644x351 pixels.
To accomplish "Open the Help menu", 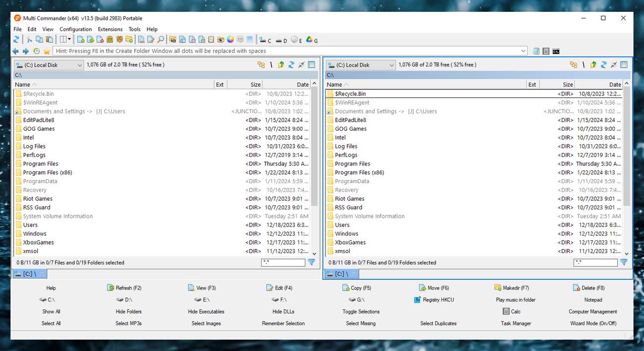I will 152,29.
